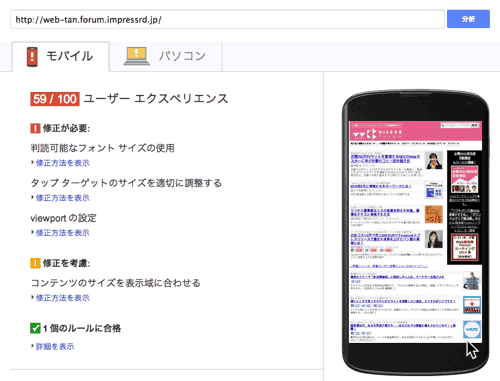The height and width of the screenshot is (381, 500).
Task: Click the red mobile phone warning icon
Action: point(32,57)
